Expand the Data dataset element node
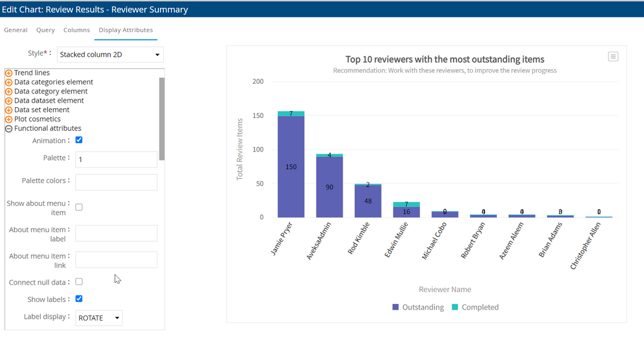Image resolution: width=644 pixels, height=338 pixels. [9, 101]
